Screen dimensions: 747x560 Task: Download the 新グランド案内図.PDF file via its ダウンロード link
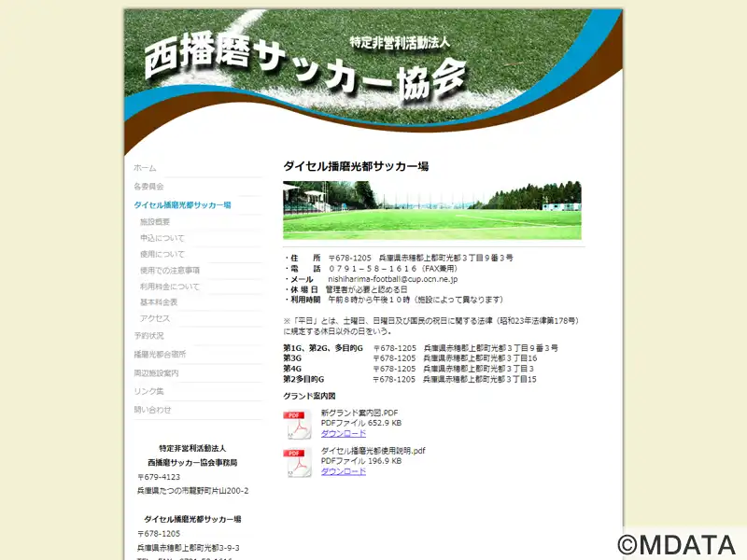(344, 433)
